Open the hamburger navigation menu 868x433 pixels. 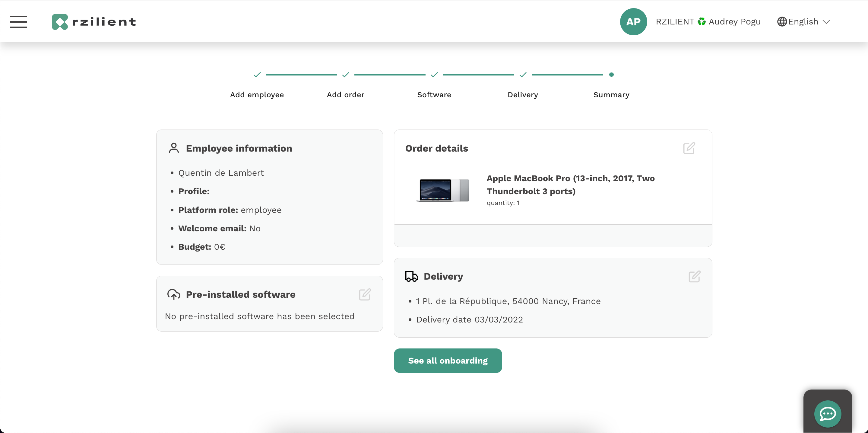[x=18, y=21]
